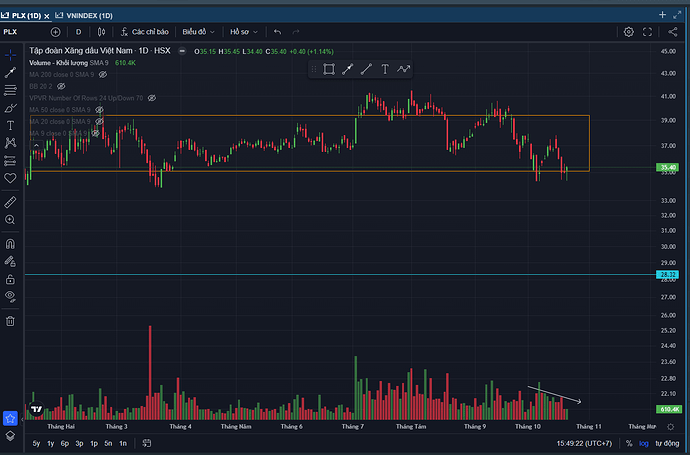
Task: Toggle visibility of MA 200 indicator
Action: point(102,75)
